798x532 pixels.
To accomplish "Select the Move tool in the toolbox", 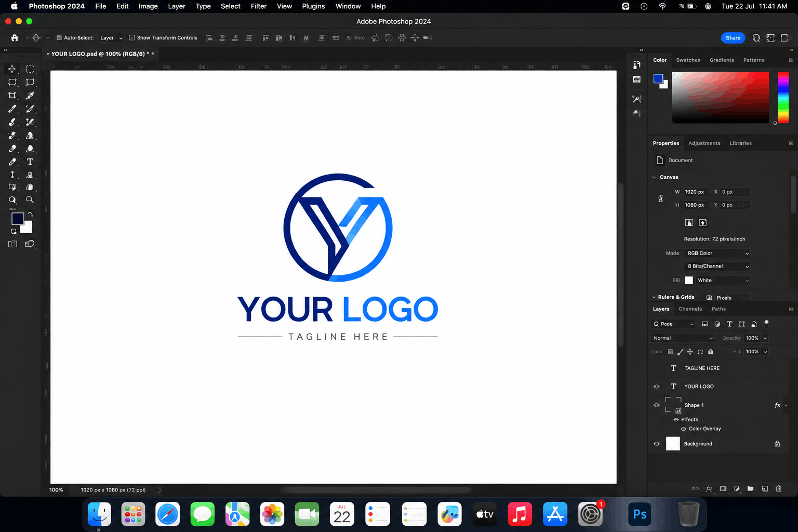I will [12, 69].
